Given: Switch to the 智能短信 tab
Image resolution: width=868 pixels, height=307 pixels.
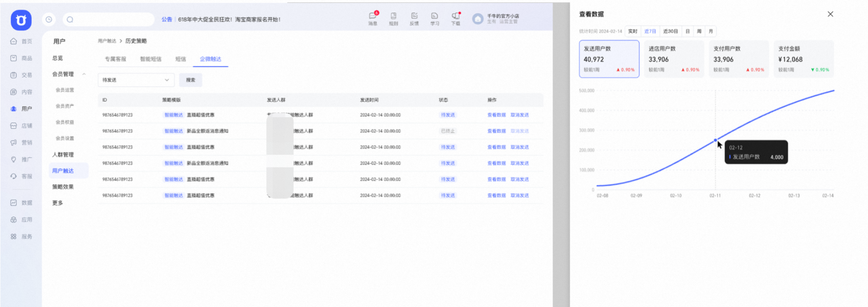Looking at the screenshot, I should (151, 59).
